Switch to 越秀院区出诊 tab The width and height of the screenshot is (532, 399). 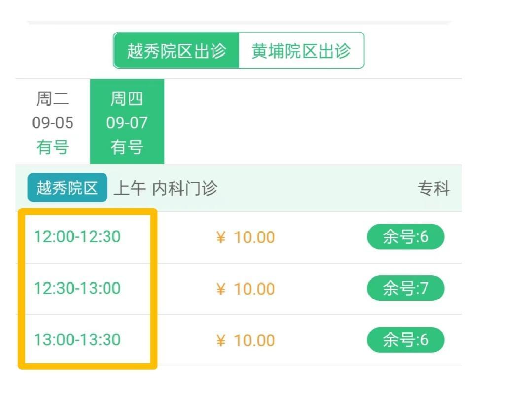(177, 51)
